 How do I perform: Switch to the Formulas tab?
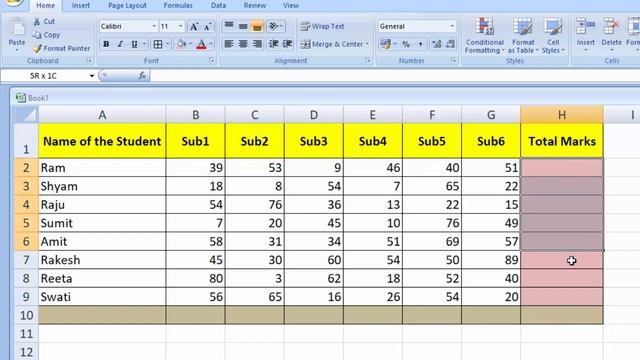pos(178,6)
